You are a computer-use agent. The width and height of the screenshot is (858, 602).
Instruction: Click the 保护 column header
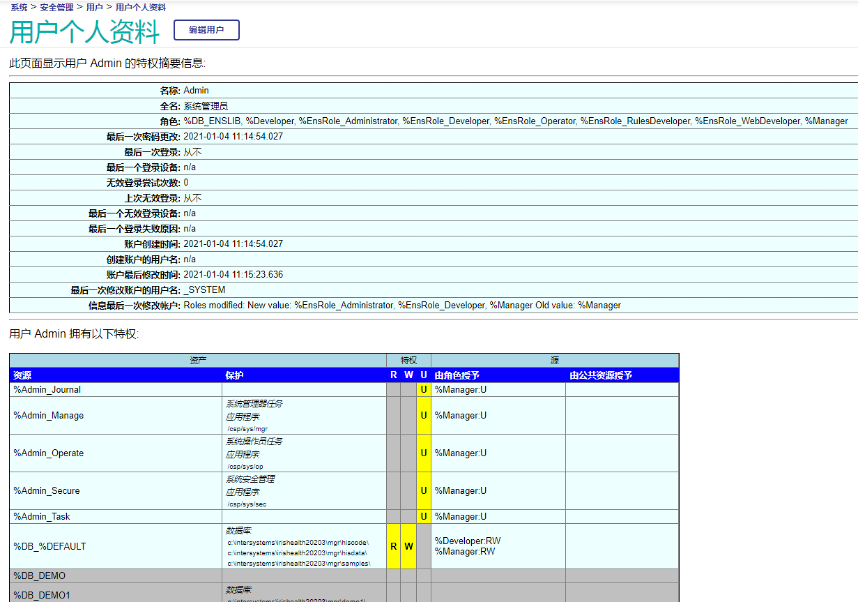tap(234, 375)
